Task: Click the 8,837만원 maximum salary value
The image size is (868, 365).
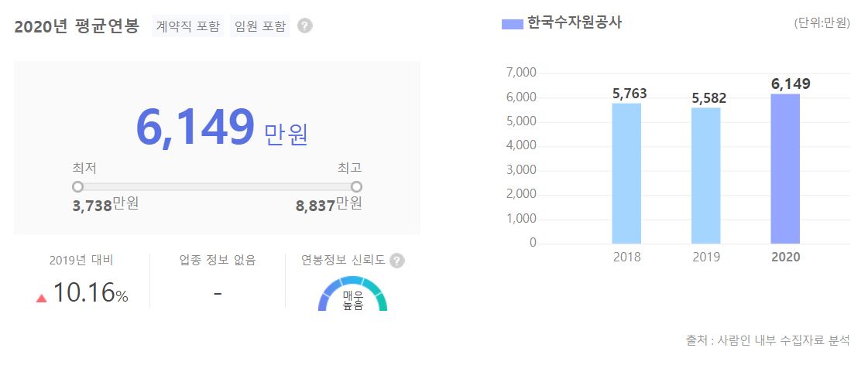Action: coord(329,205)
